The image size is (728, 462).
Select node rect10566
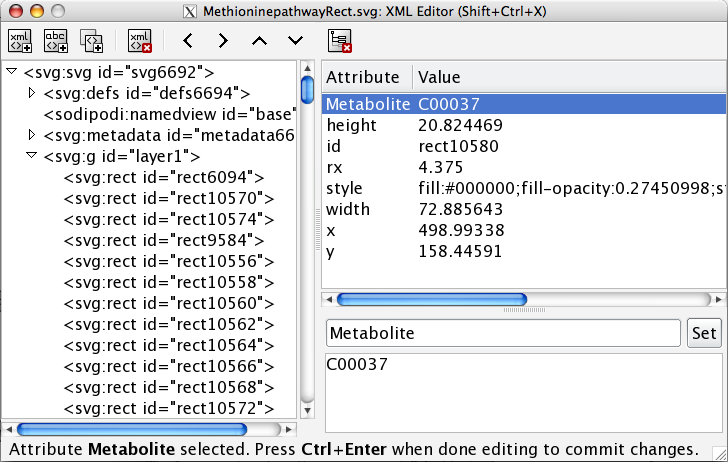169,366
